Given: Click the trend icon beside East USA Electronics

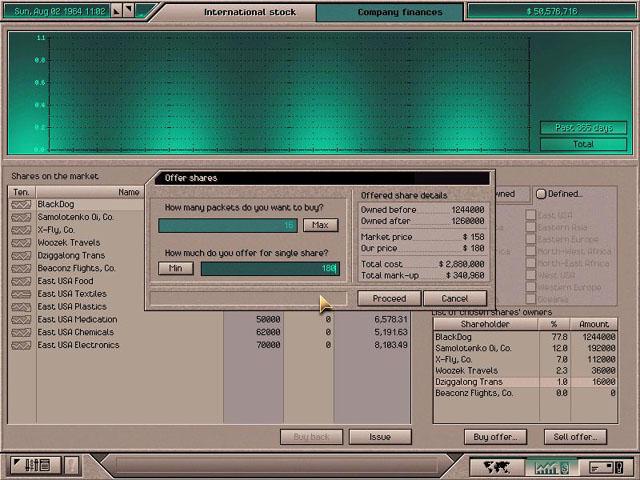Looking at the screenshot, I should (x=21, y=345).
